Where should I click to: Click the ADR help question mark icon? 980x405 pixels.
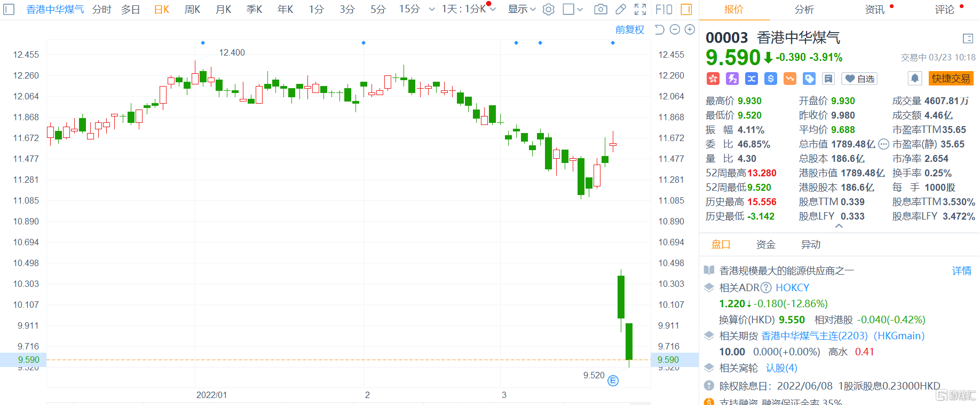[x=766, y=287]
